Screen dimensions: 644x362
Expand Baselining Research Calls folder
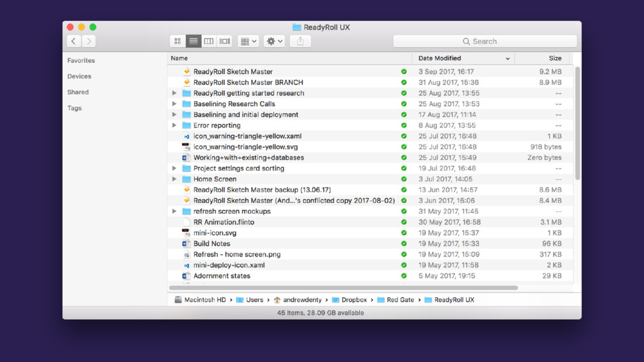tap(174, 104)
